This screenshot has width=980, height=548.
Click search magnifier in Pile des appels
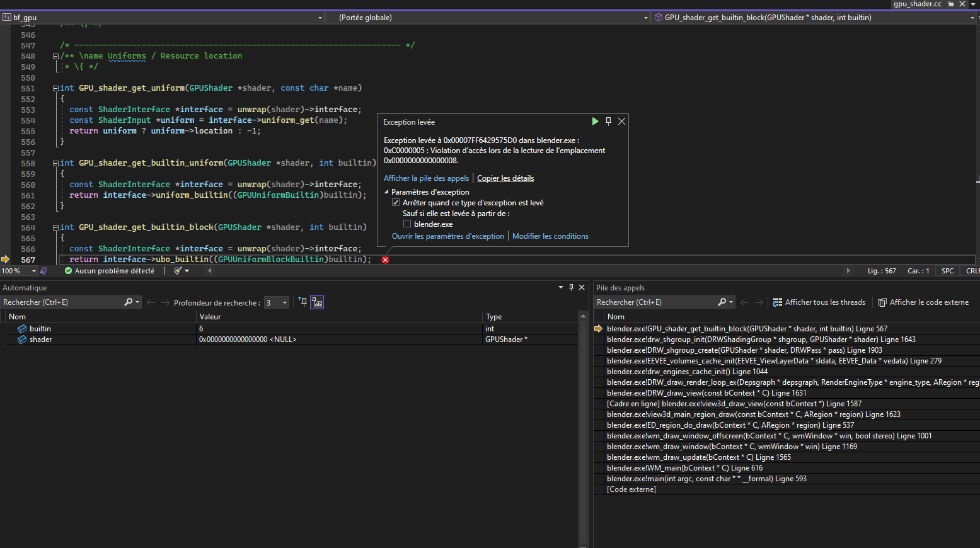(722, 302)
